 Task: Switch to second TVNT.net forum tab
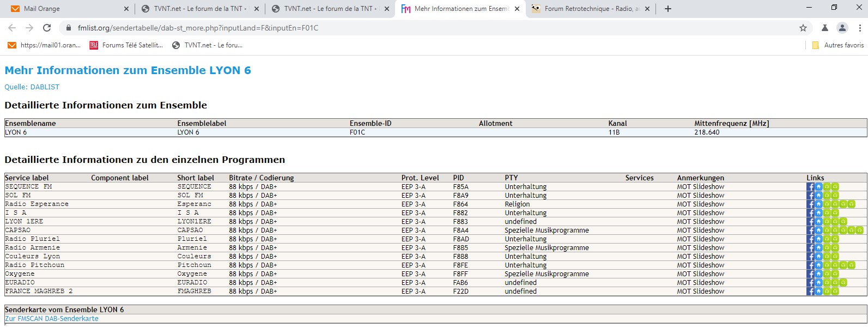click(330, 9)
